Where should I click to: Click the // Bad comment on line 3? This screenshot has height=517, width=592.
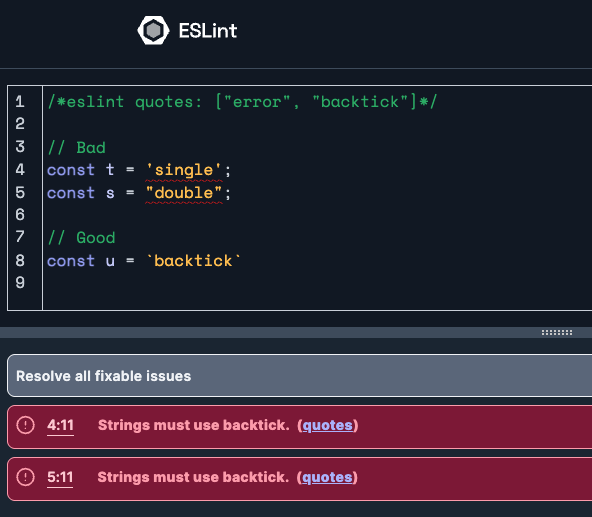pyautogui.click(x=76, y=147)
